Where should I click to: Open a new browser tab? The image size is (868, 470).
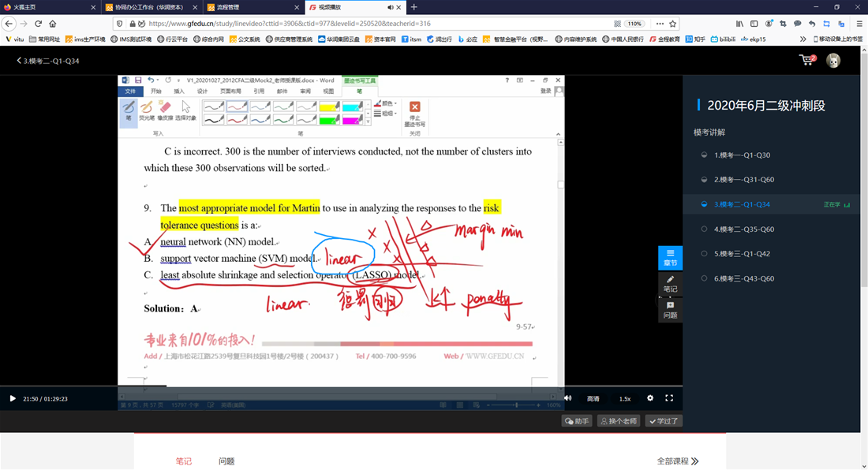click(414, 7)
